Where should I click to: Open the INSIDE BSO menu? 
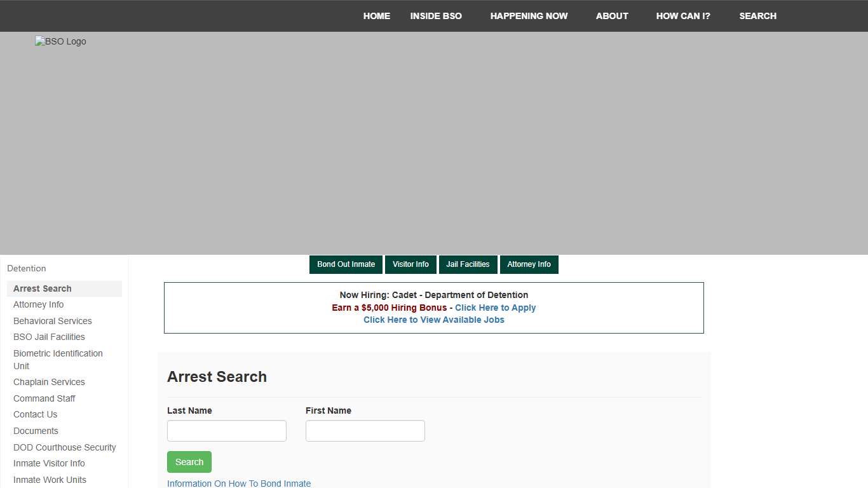tap(436, 16)
